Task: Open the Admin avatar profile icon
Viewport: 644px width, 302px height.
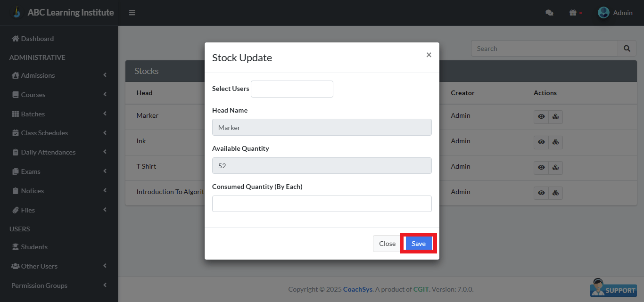Action: 603,12
